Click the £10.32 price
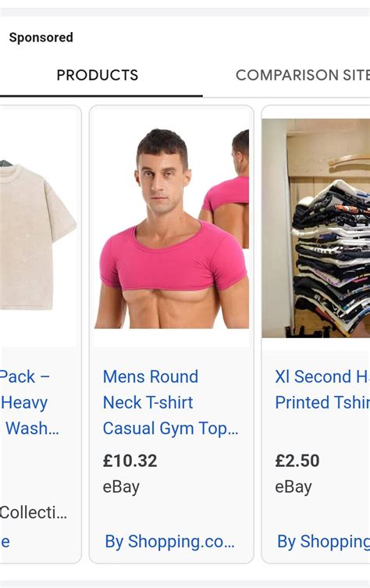The height and width of the screenshot is (588, 370). tap(130, 461)
